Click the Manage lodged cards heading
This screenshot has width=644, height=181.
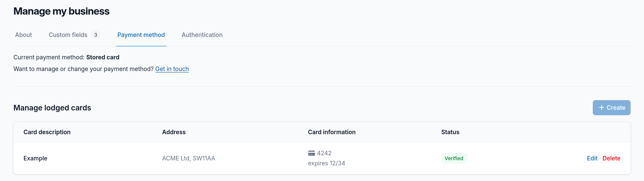(x=52, y=108)
